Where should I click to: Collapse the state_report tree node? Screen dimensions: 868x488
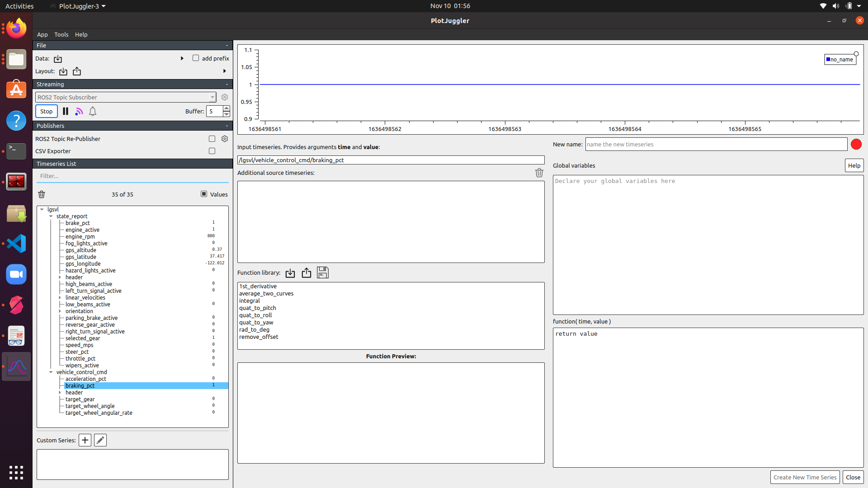coord(51,216)
